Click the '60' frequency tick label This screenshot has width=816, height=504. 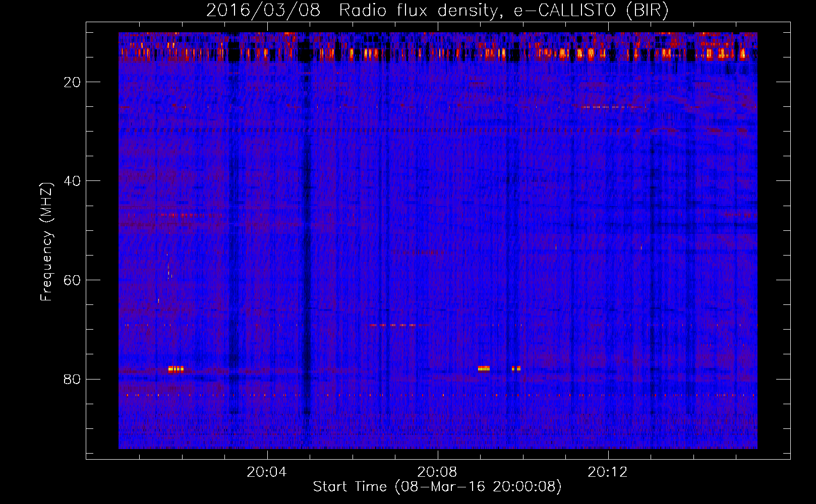click(72, 280)
